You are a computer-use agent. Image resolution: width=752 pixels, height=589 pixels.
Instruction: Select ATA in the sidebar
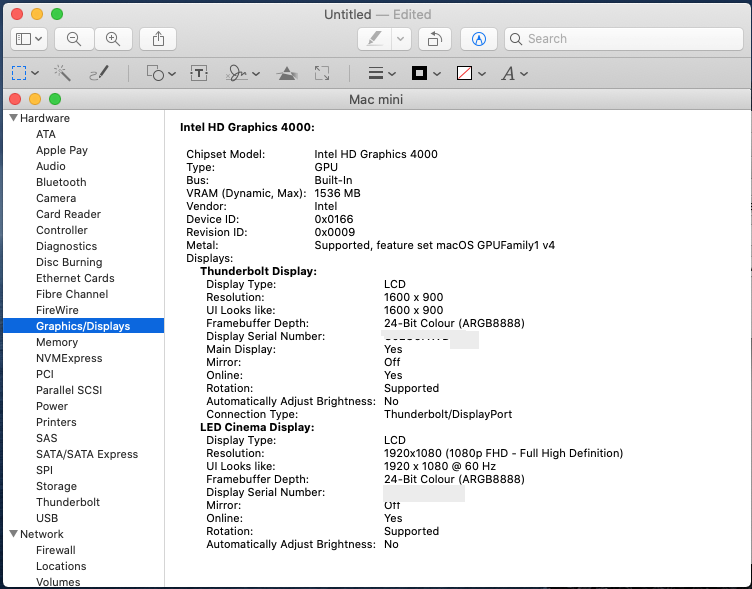(46, 134)
